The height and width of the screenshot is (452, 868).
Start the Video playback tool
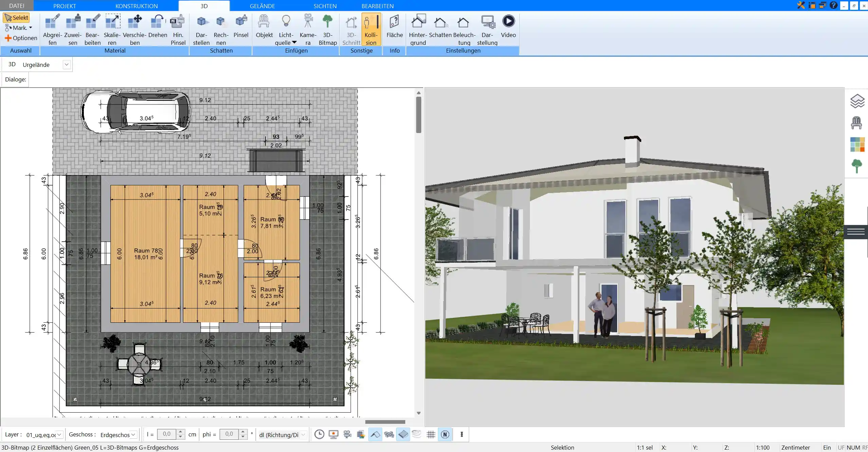click(508, 26)
